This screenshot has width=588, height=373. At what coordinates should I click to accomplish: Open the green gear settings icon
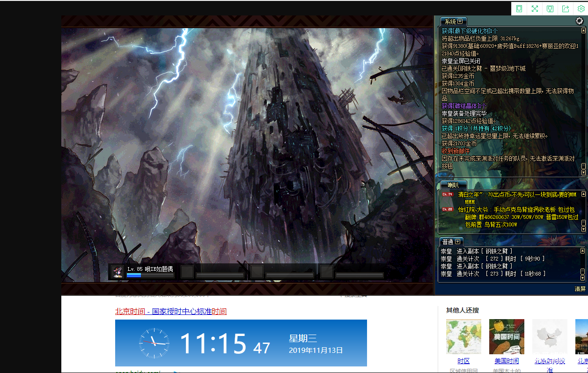(581, 9)
